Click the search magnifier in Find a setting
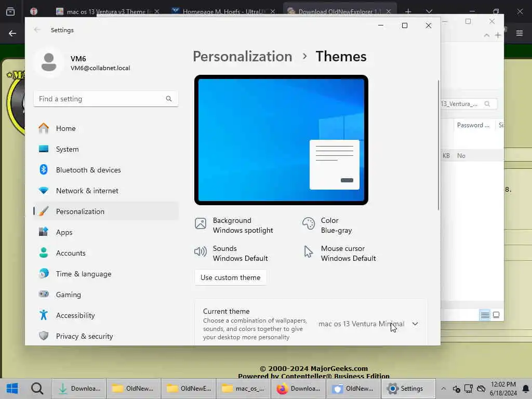The image size is (532, 399). pyautogui.click(x=169, y=99)
